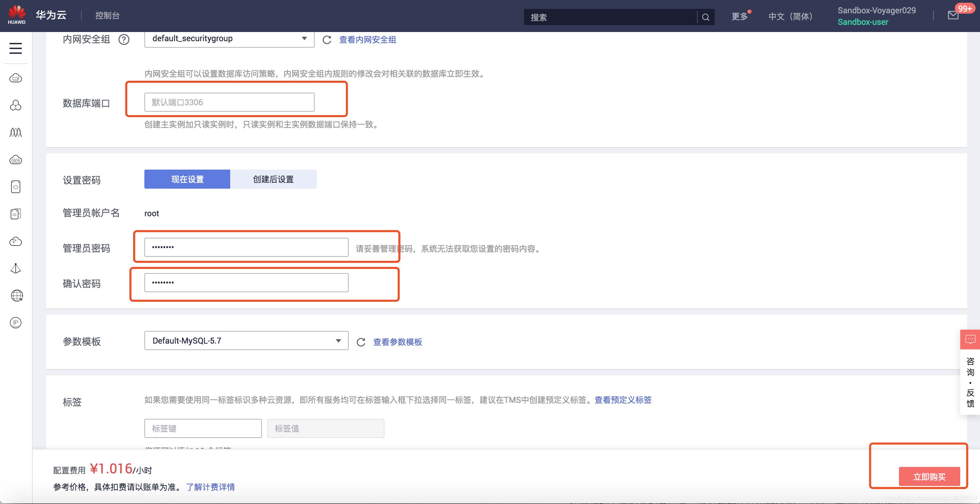Focus the 确认密码 password field
Screen dimensions: 980x504
pyautogui.click(x=246, y=283)
